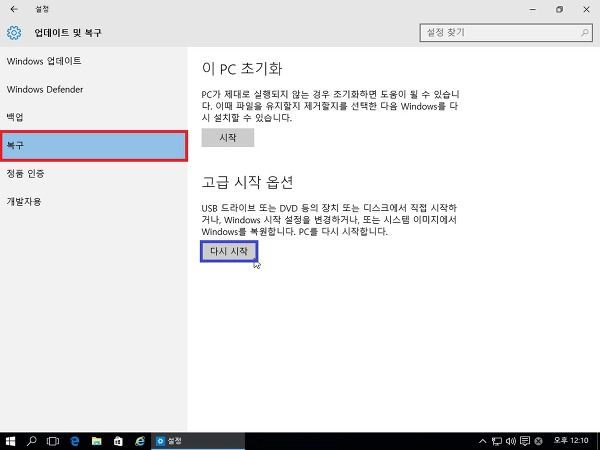Viewport: 600px width, 450px height.
Task: Open taskbar search magnifier
Action: pos(32,441)
